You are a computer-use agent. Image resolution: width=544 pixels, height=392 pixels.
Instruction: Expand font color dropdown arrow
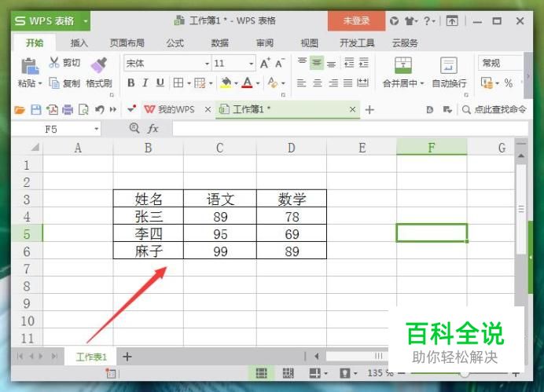(258, 83)
